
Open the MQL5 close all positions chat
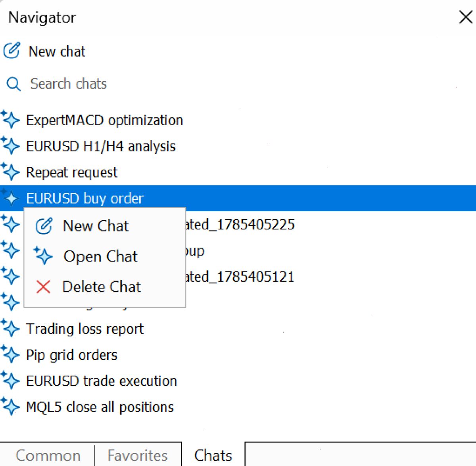pyautogui.click(x=100, y=407)
